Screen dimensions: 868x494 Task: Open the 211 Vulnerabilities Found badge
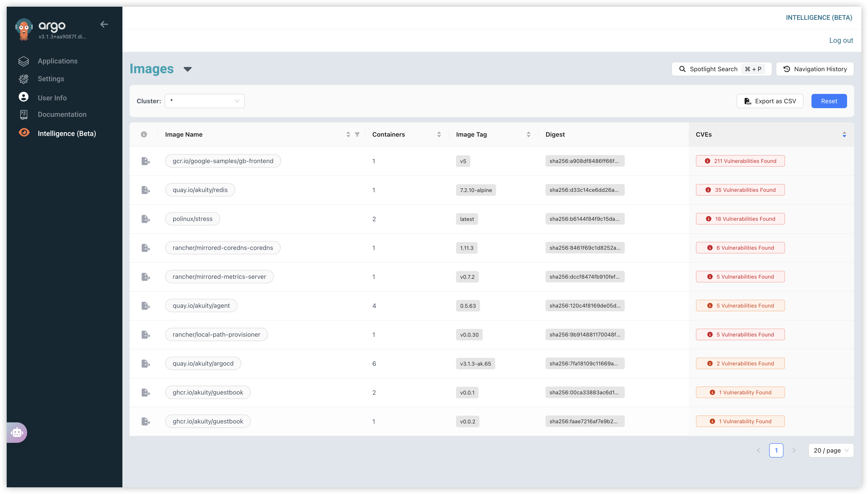point(740,161)
